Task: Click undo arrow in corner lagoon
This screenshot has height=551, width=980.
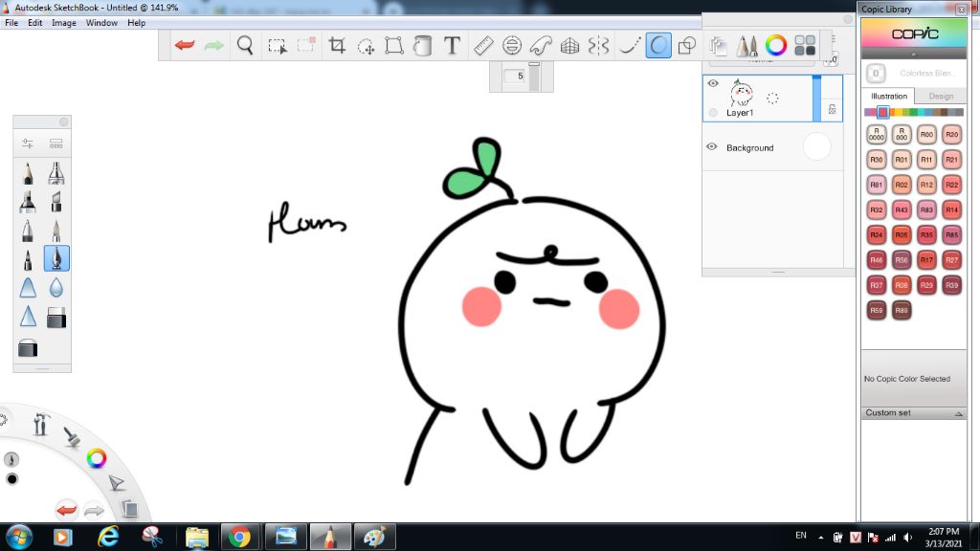Action: pos(66,510)
